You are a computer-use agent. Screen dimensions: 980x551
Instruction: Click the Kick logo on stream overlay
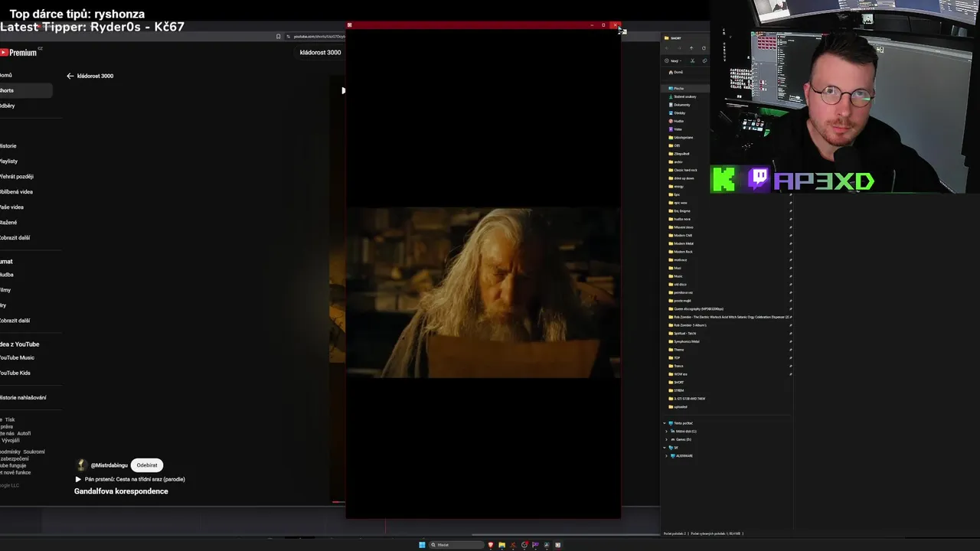coord(725,179)
